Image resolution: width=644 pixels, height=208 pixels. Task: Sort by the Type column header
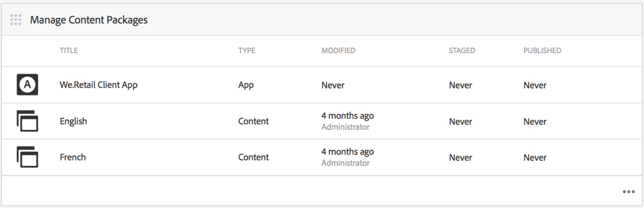(x=247, y=51)
